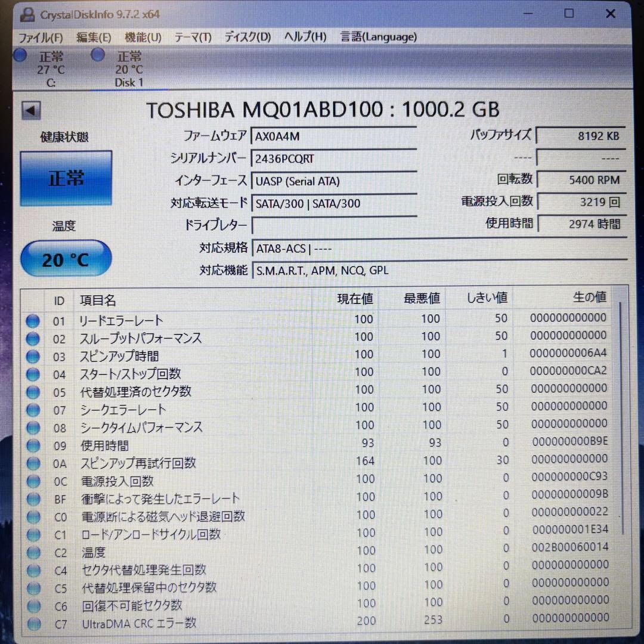The width and height of the screenshot is (644, 644).
Task: Maximize the CrystalDiskInfo window
Action: pos(569,14)
